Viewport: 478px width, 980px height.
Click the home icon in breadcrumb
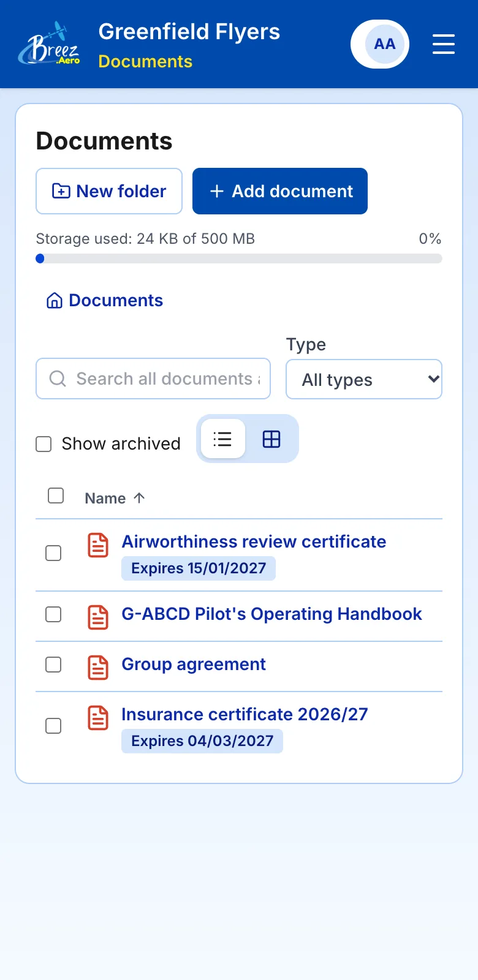coord(55,301)
